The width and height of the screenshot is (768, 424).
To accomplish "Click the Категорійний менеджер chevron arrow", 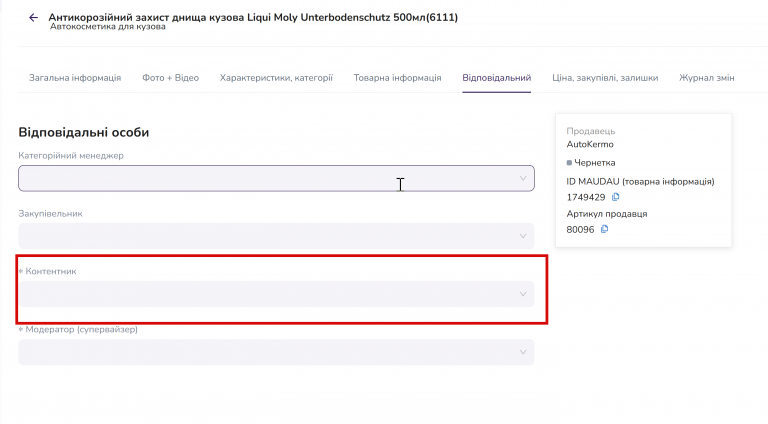I will pos(523,178).
